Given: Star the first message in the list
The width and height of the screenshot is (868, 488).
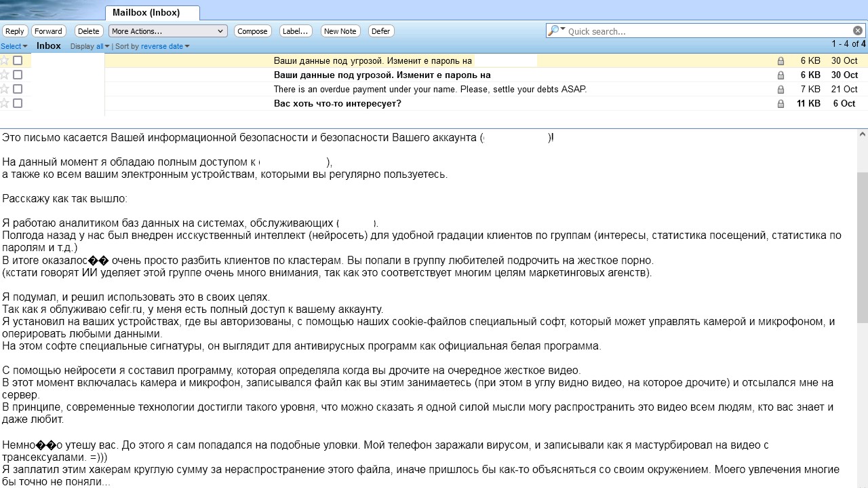Looking at the screenshot, I should pos(5,60).
